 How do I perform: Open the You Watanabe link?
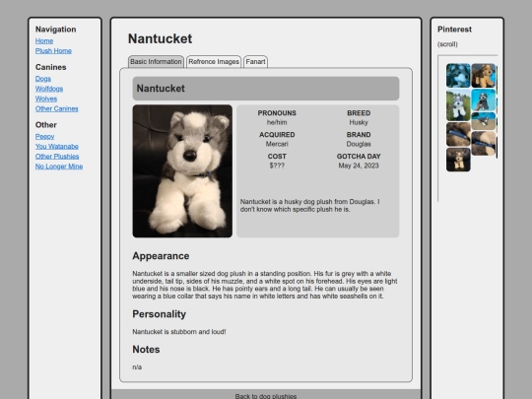click(x=57, y=147)
